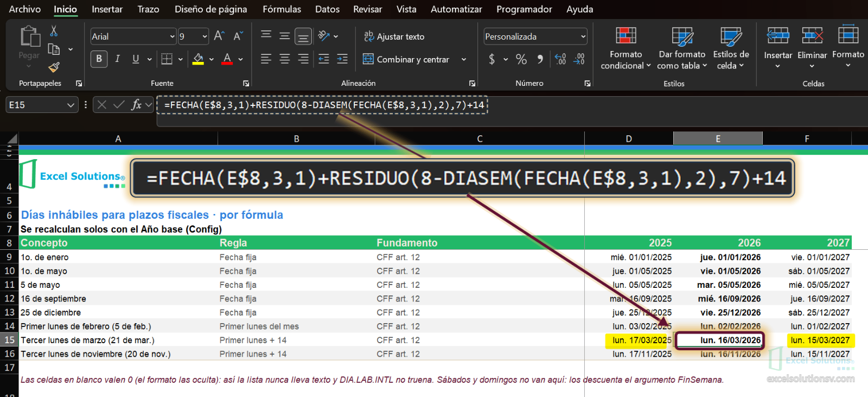
Task: Click the Pegar clipboard icon
Action: (x=30, y=37)
